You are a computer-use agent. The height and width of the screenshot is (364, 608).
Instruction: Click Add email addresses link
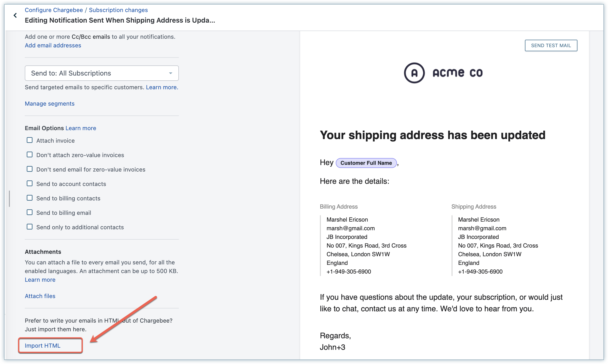(53, 45)
